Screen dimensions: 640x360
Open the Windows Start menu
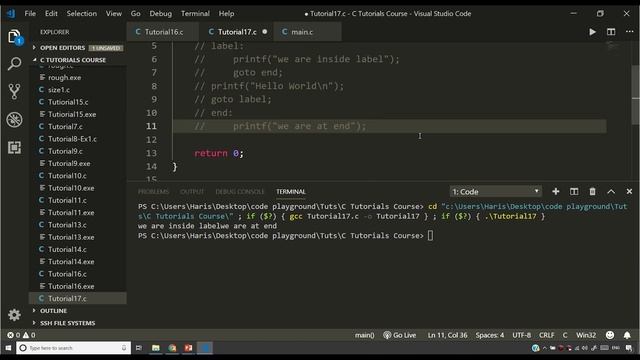coord(8,348)
